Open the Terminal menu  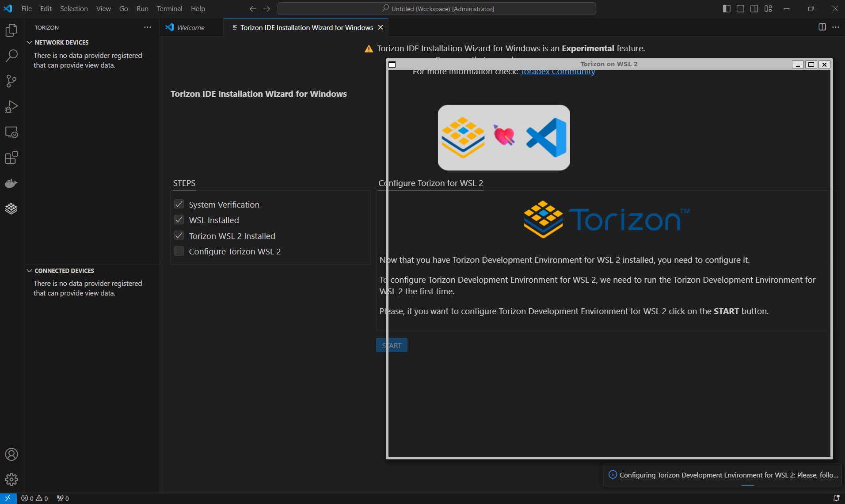click(x=170, y=9)
